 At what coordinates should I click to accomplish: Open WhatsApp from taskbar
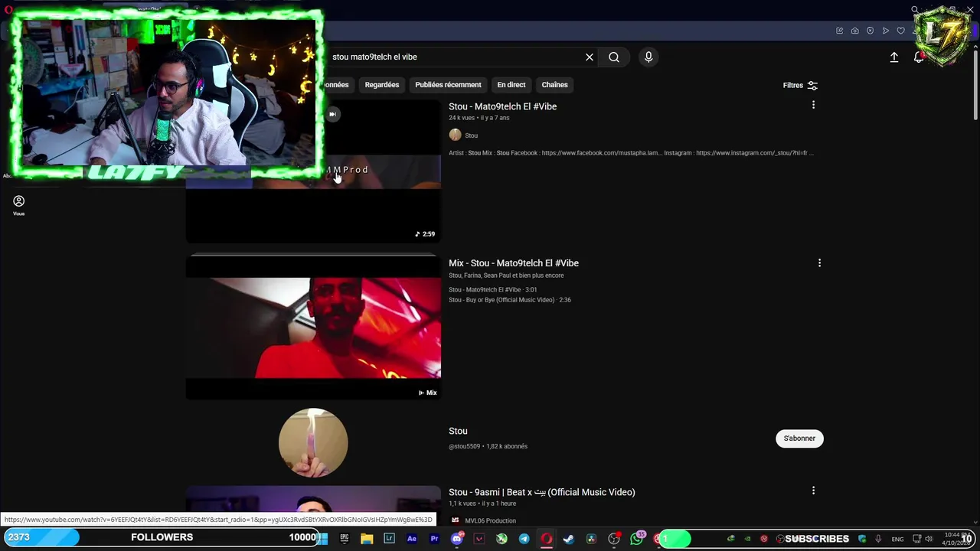[637, 539]
